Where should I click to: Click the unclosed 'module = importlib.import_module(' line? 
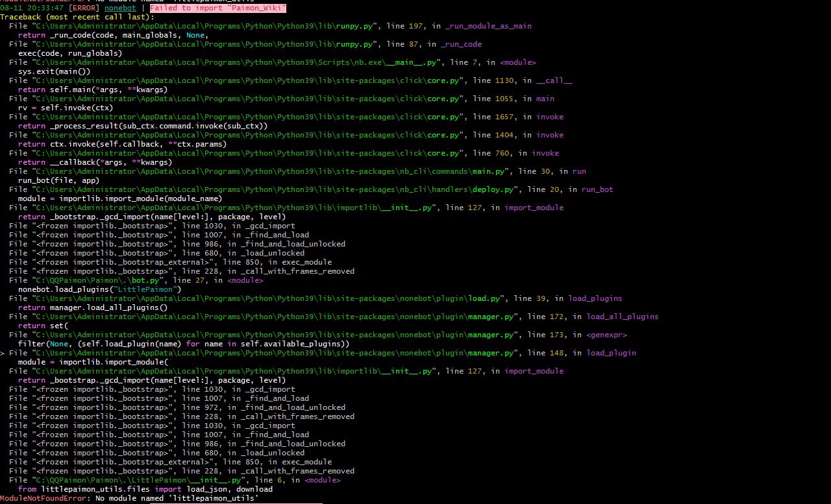[x=93, y=362]
